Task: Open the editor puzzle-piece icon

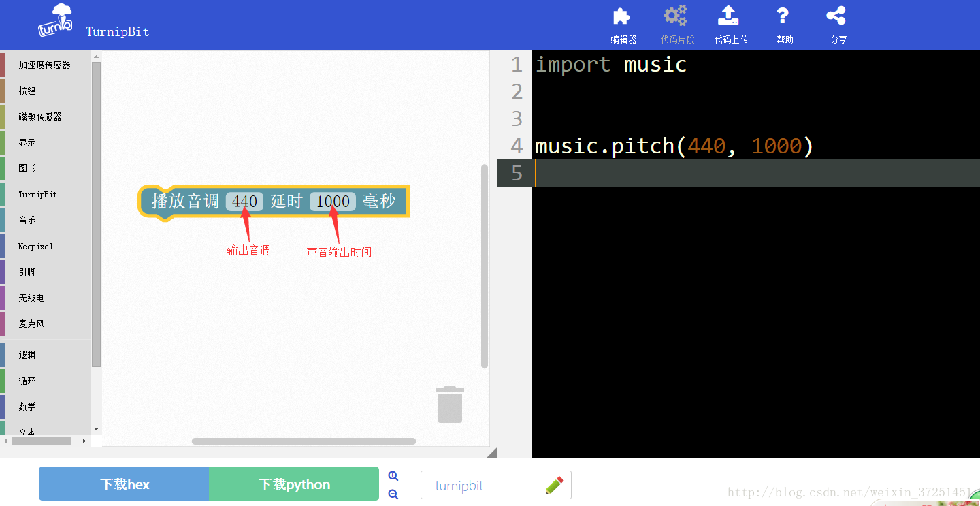Action: point(622,16)
